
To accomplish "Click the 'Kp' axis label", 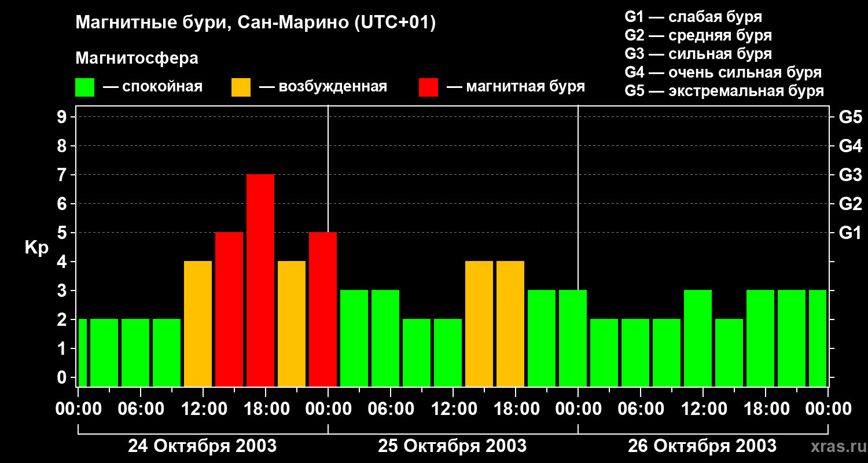I will [36, 248].
